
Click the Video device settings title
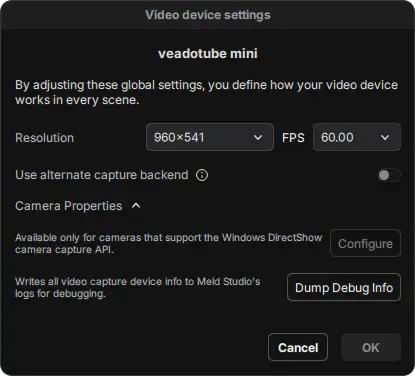click(x=208, y=15)
